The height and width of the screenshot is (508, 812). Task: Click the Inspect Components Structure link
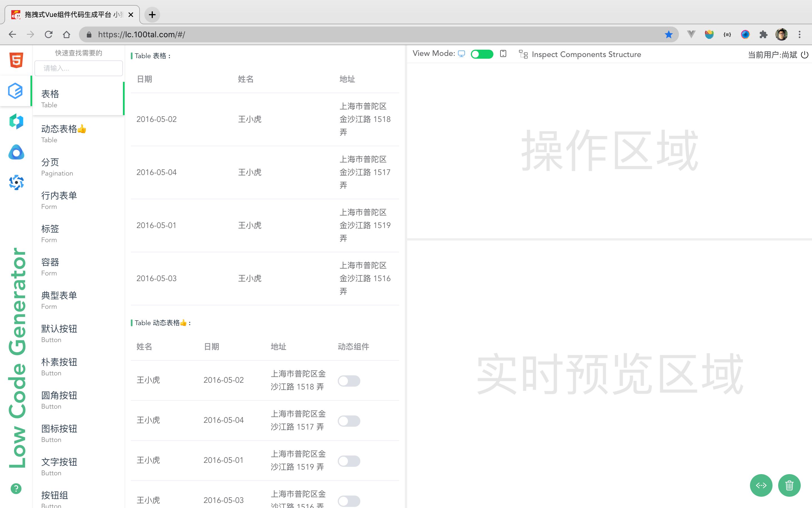(586, 54)
